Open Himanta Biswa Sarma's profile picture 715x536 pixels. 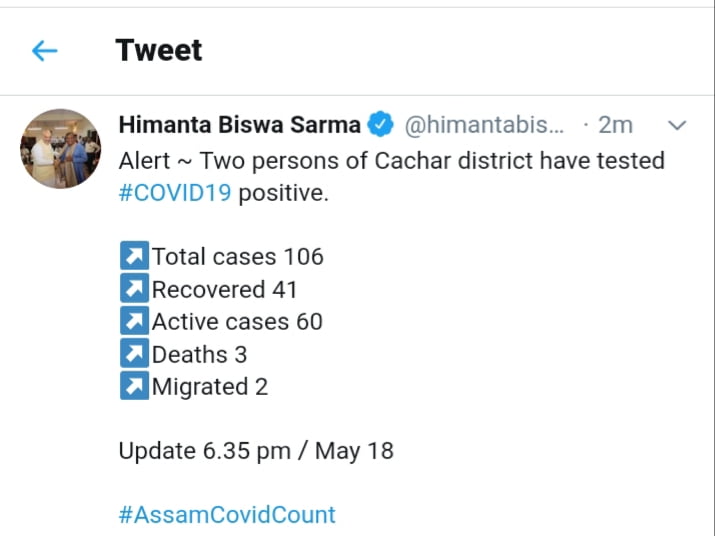click(x=60, y=149)
